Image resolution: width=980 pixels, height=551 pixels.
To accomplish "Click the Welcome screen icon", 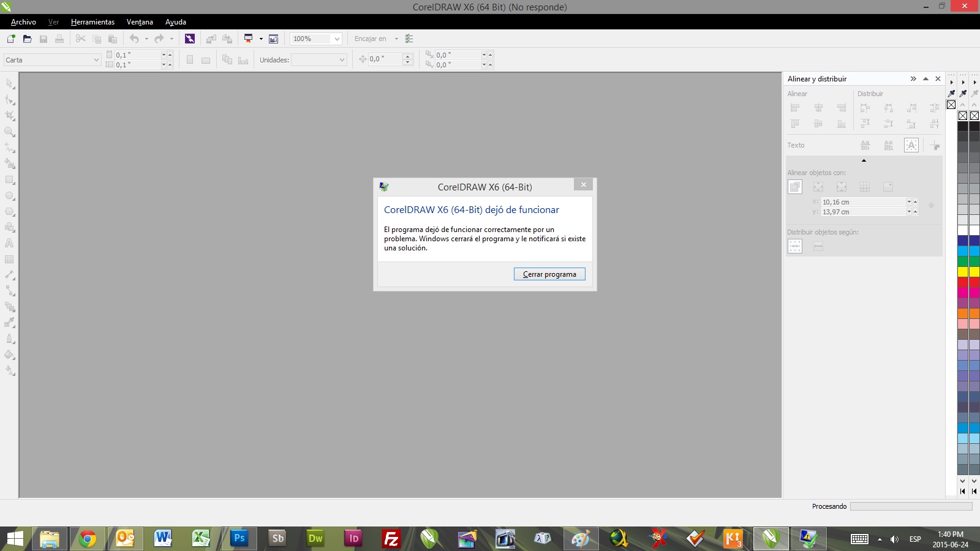I will tap(274, 39).
